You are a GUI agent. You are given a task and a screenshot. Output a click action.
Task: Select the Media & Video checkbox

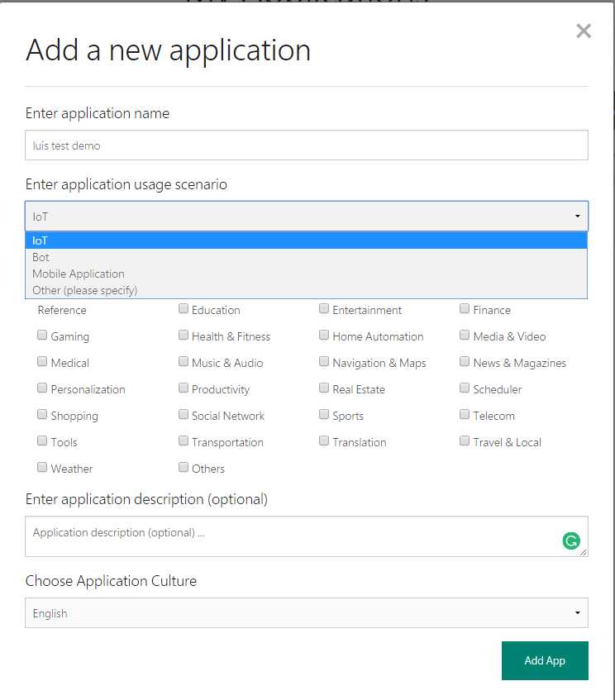pyautogui.click(x=465, y=335)
